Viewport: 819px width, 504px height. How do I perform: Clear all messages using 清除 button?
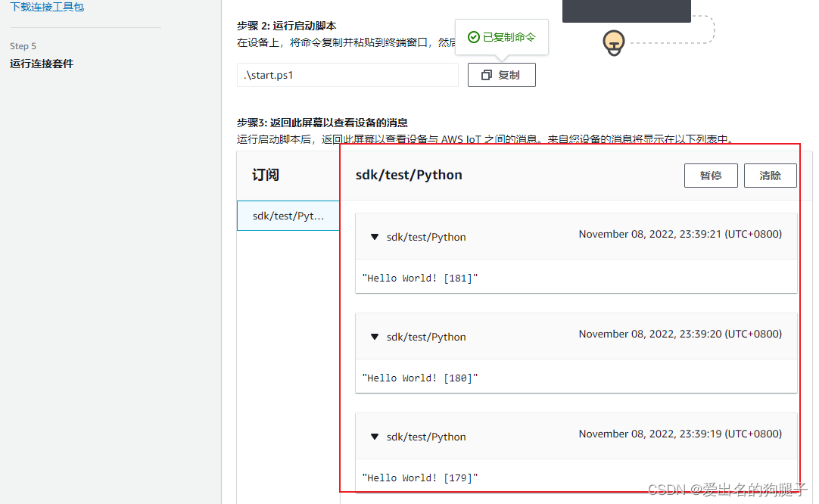coord(770,175)
